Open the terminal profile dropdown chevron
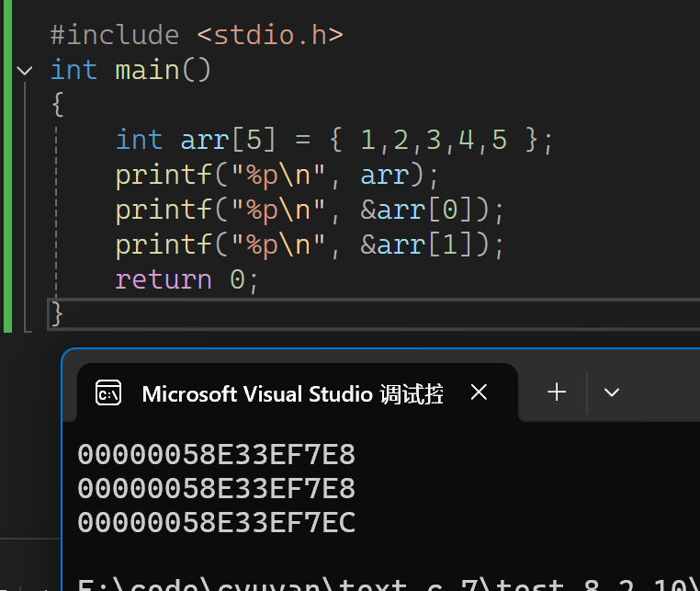Image resolution: width=700 pixels, height=591 pixels. point(612,392)
